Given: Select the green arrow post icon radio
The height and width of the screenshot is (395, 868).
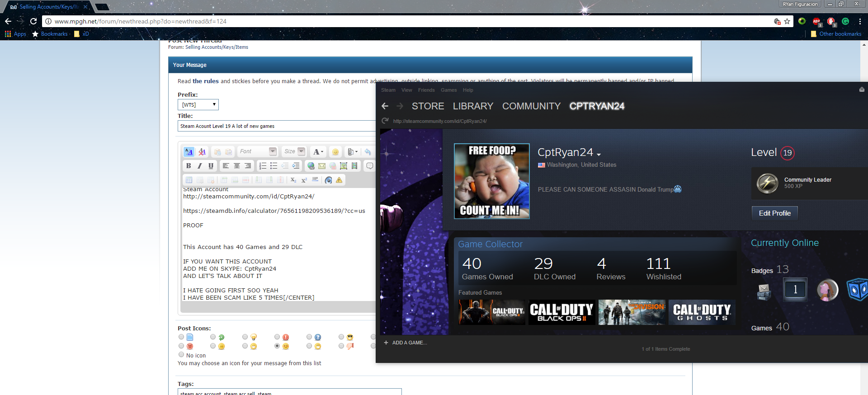Looking at the screenshot, I should pyautogui.click(x=213, y=337).
